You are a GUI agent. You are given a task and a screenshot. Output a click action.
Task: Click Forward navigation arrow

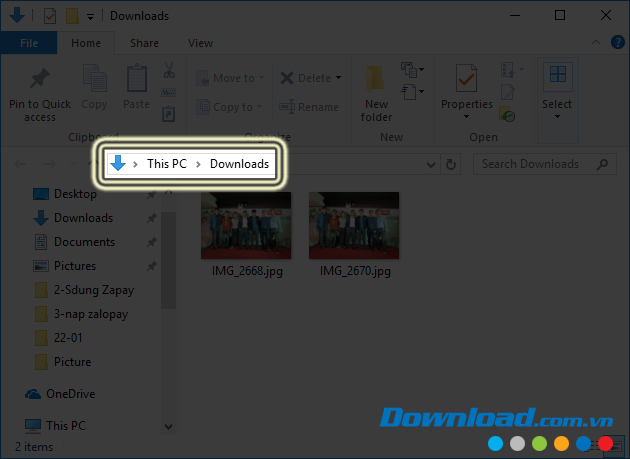49,164
